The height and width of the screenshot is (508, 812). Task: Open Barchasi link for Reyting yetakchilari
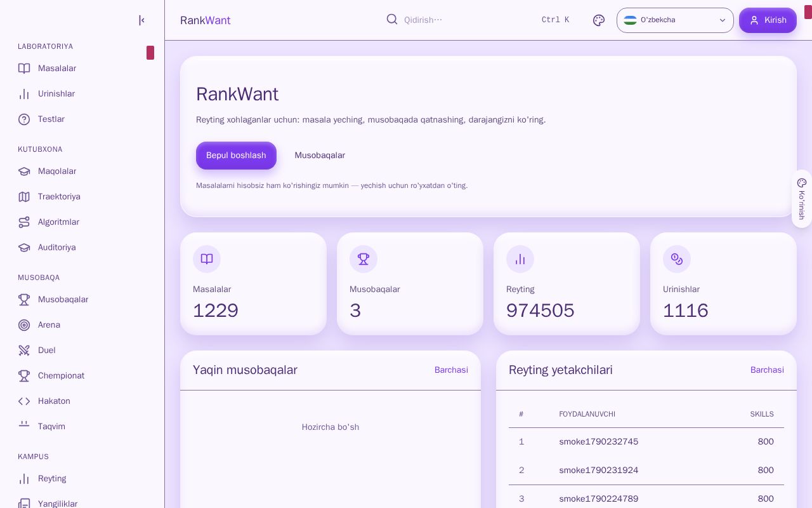767,370
